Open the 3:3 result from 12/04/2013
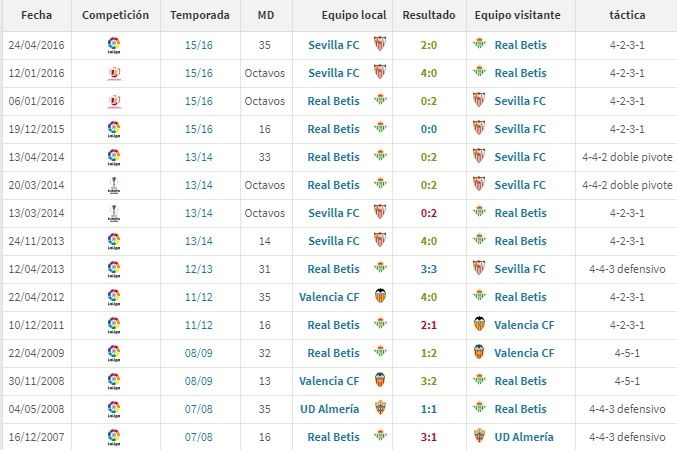 click(x=428, y=269)
